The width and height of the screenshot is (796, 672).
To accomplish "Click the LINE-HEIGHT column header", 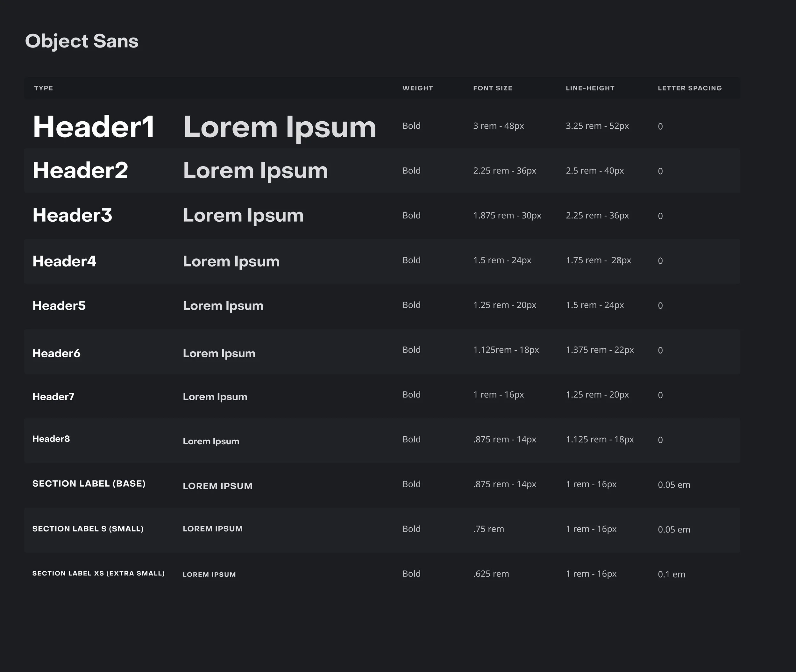I will point(590,88).
